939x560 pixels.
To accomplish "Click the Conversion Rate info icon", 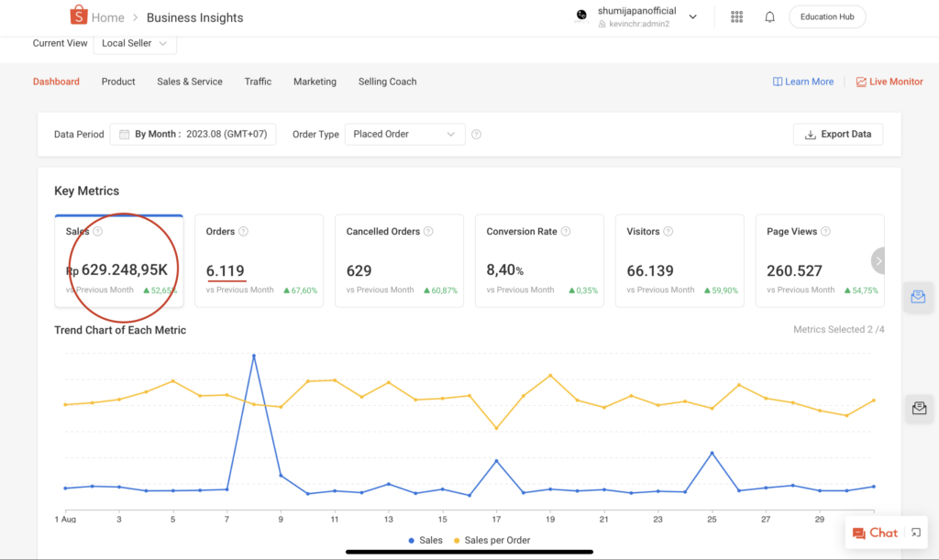I will [566, 232].
